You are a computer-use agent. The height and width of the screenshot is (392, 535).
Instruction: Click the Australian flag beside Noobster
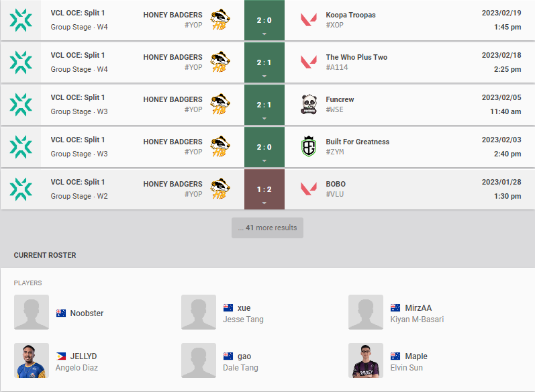coord(61,313)
